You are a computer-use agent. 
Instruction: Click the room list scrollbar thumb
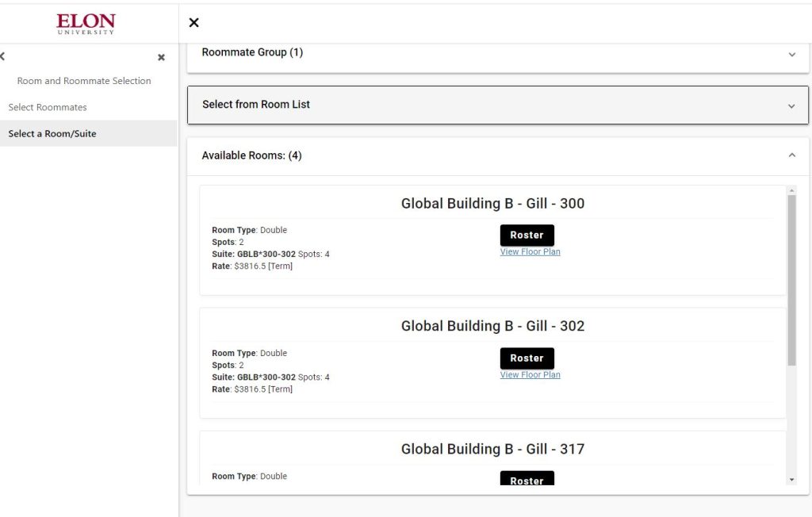point(791,278)
